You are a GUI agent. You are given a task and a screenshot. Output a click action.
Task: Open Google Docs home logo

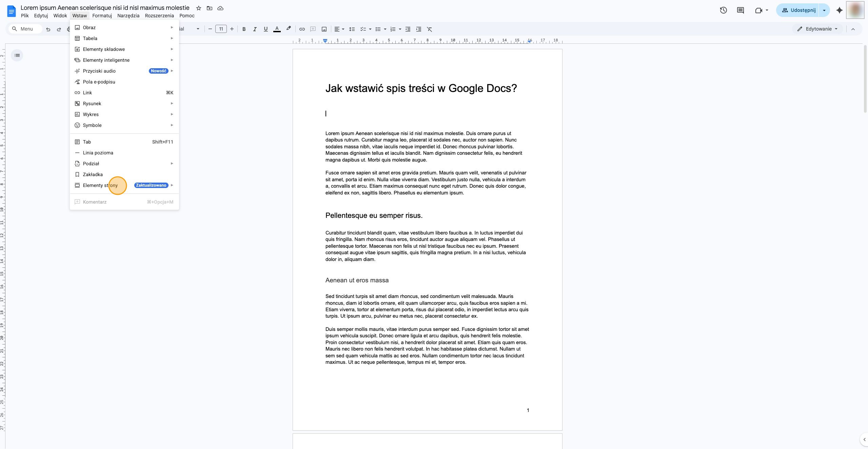coord(11,12)
